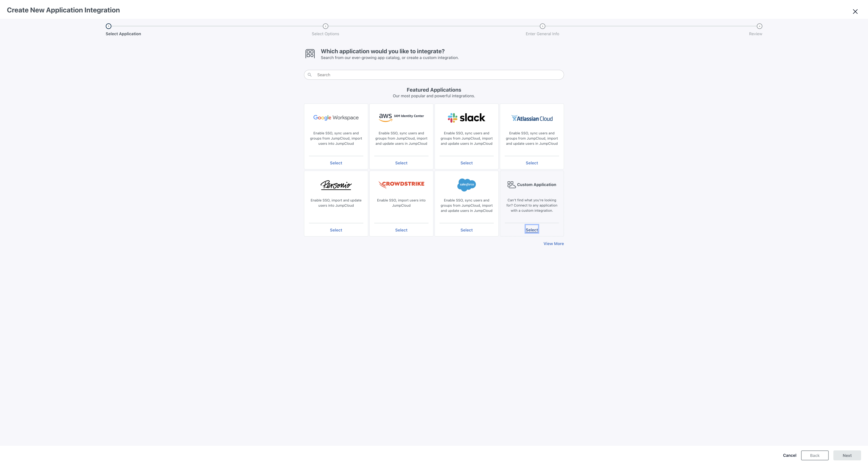
Task: Click 'Which application would you like to integrate?'
Action: 382,51
